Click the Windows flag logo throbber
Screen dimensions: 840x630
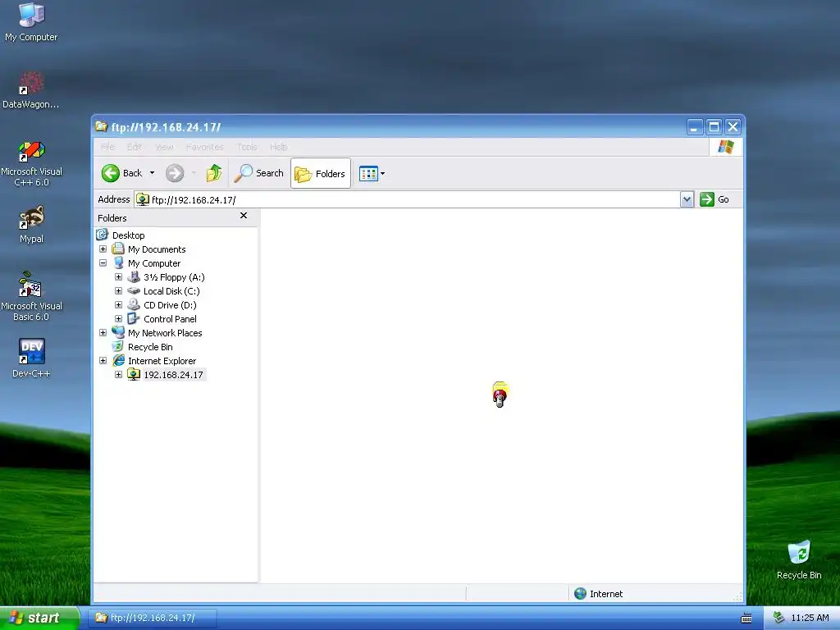coord(726,147)
